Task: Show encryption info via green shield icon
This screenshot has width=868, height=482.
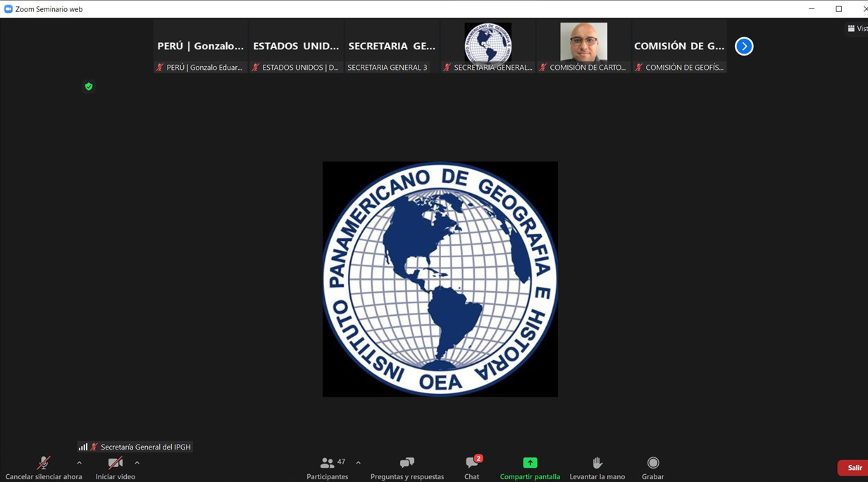Action: (x=89, y=87)
